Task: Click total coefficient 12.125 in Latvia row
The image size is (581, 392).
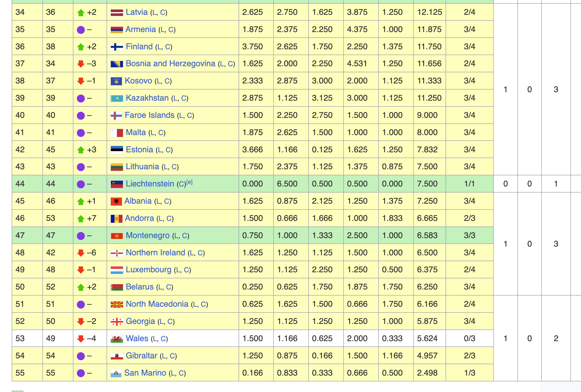Action: pyautogui.click(x=430, y=12)
